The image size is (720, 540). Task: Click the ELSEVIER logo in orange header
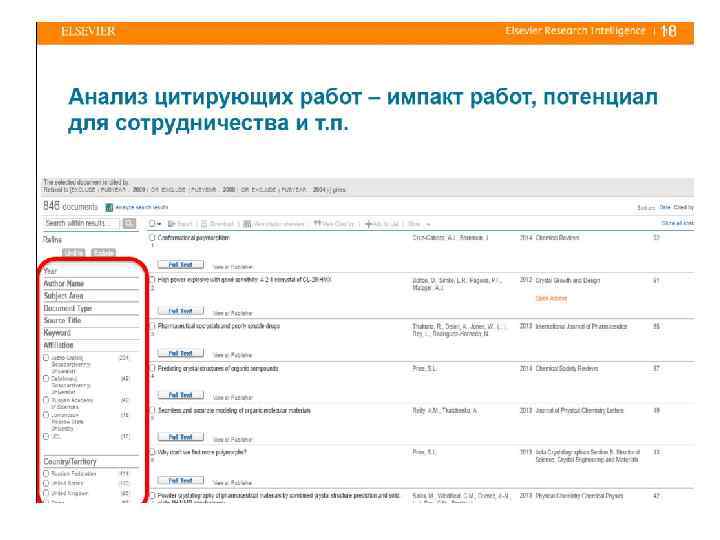point(88,31)
